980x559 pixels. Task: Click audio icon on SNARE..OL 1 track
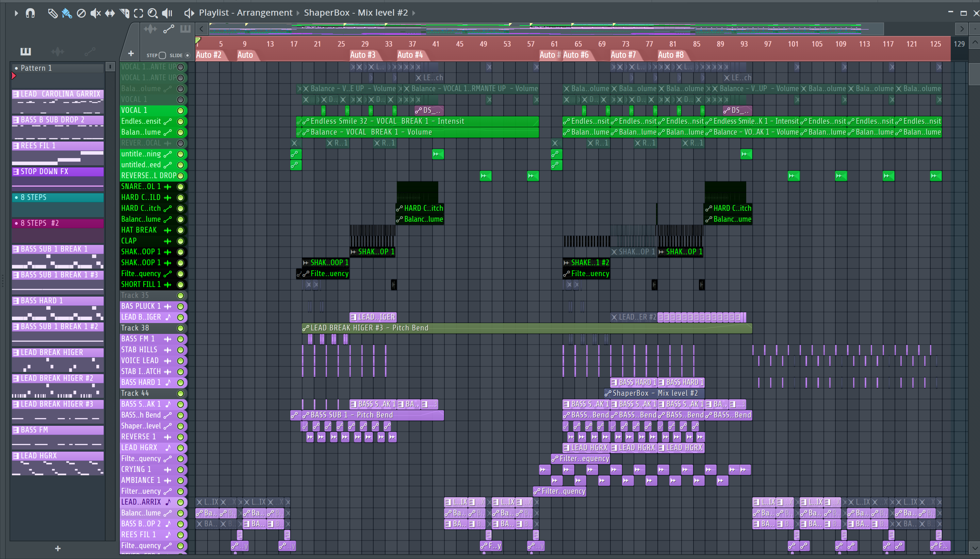[167, 187]
